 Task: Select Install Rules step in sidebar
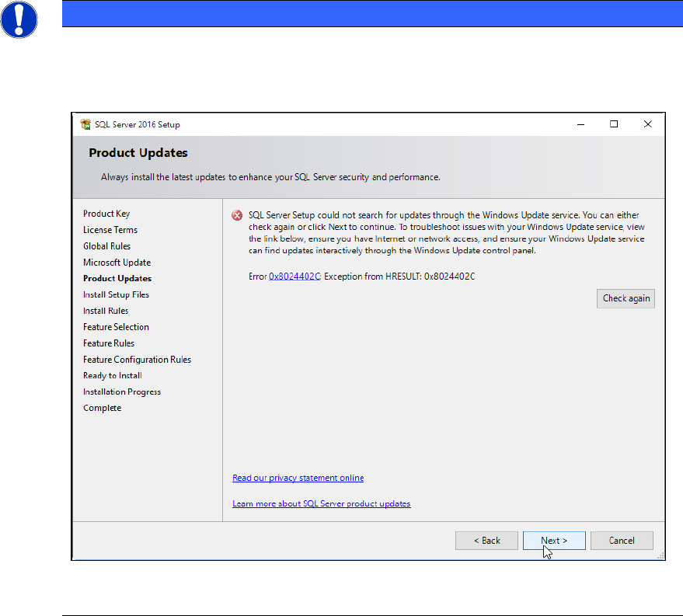point(106,311)
